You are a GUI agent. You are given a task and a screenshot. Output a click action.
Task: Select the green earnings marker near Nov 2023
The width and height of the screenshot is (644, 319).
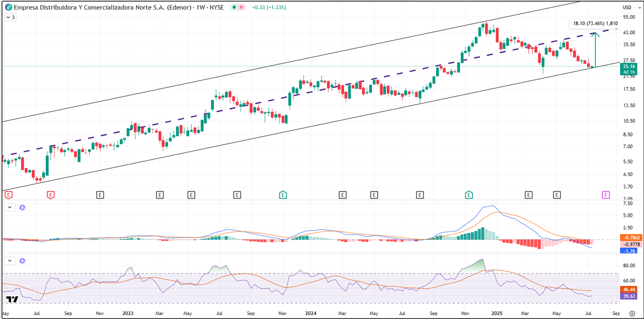coord(283,195)
